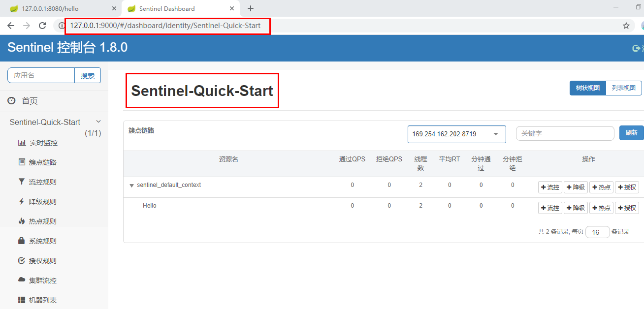Collapse the Sentinel-Quick-Start app chevron
Image resolution: width=644 pixels, height=309 pixels.
(x=98, y=122)
